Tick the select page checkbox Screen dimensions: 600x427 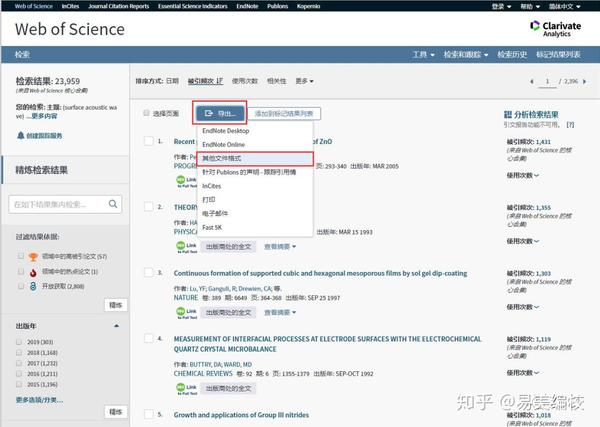[x=146, y=113]
